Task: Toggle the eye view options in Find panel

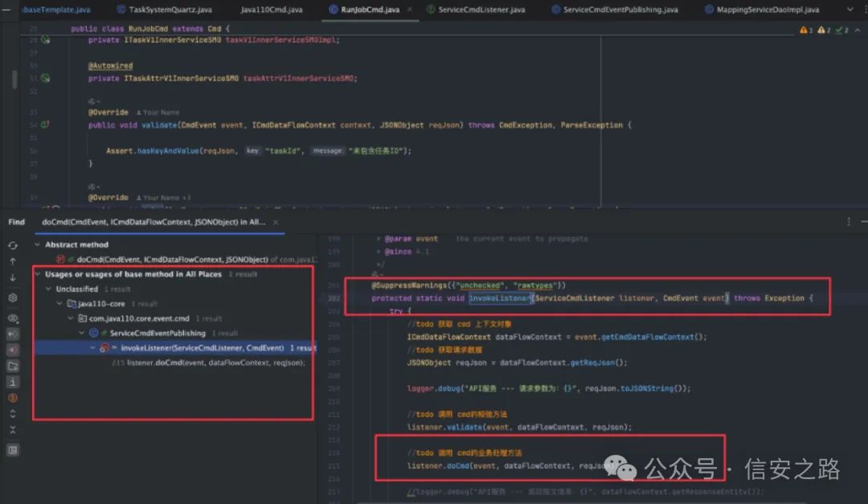Action: click(x=13, y=318)
